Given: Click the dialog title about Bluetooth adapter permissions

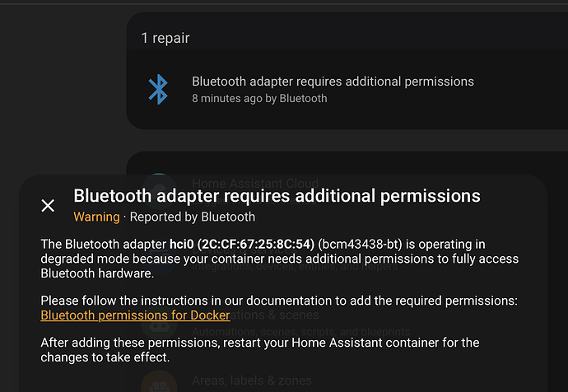Looking at the screenshot, I should point(277,196).
